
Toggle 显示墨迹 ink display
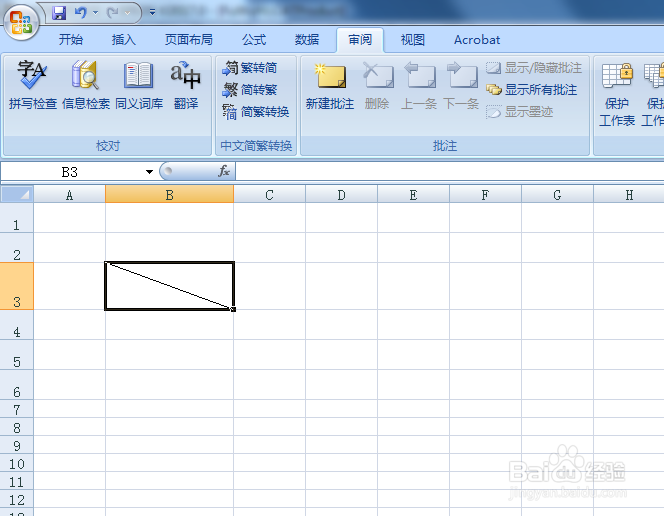point(520,112)
